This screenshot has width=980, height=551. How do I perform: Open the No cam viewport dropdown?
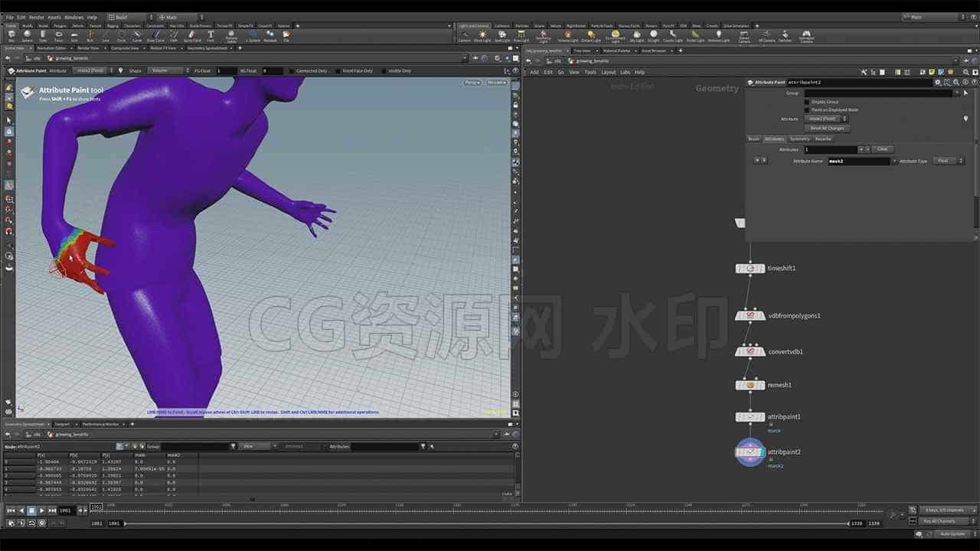pos(497,83)
